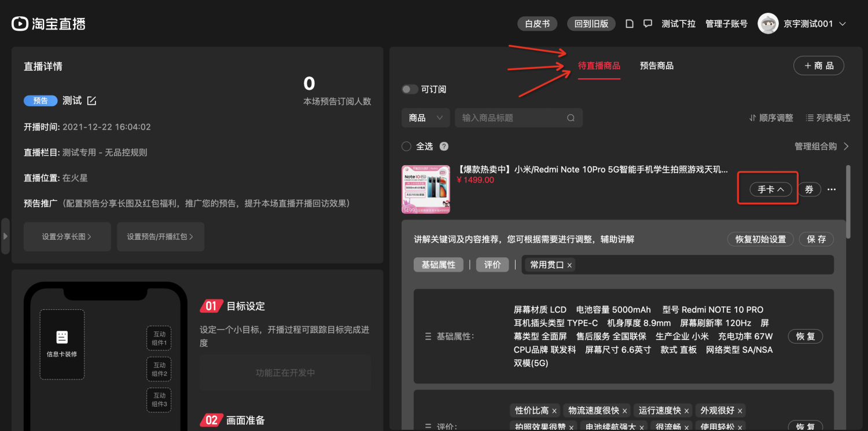Switch to the 预告商品 tab
Screen dimensions: 868x431
pyautogui.click(x=657, y=65)
